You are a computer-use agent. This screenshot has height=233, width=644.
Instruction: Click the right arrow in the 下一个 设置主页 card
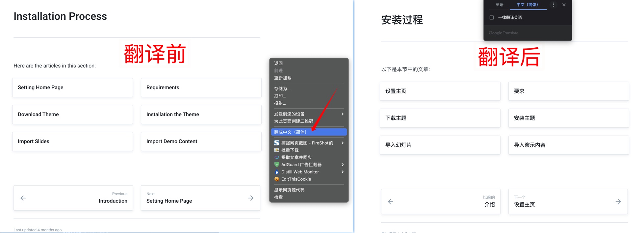pyautogui.click(x=618, y=201)
